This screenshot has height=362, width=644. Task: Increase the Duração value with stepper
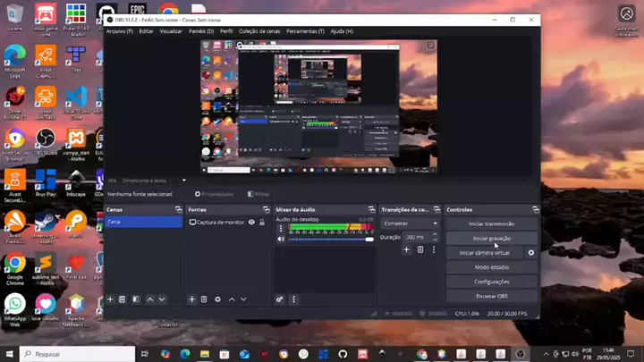pyautogui.click(x=436, y=235)
